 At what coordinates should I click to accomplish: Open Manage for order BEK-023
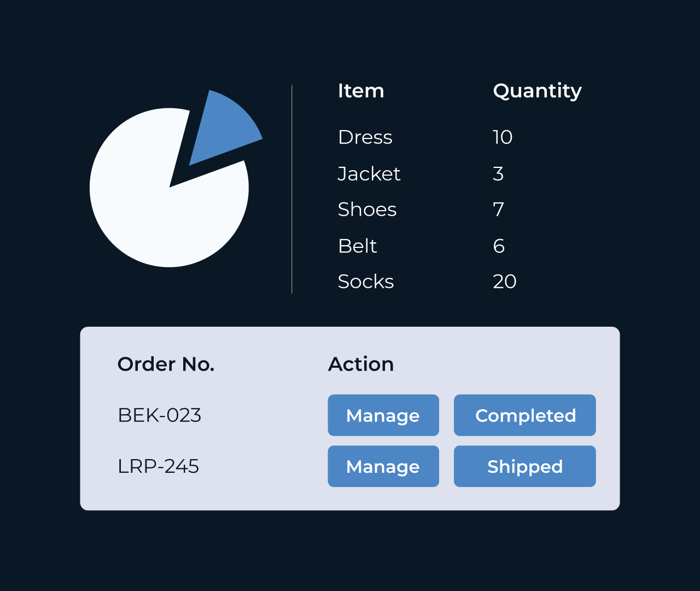click(x=383, y=415)
